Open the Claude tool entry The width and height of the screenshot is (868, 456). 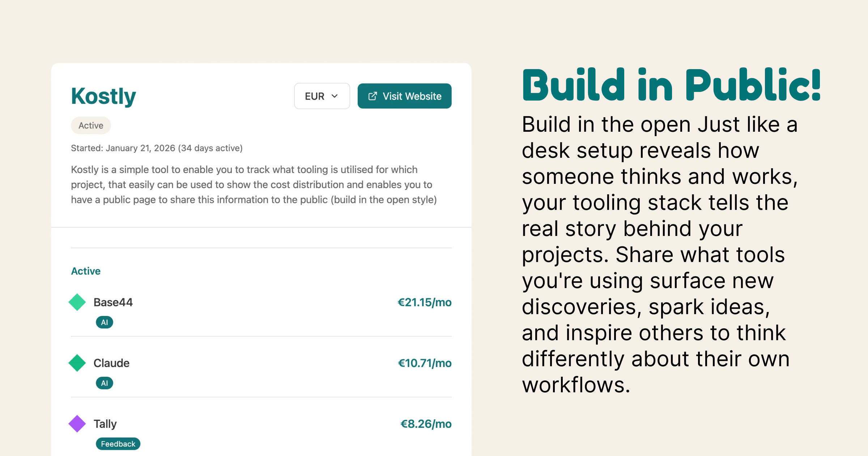point(111,363)
